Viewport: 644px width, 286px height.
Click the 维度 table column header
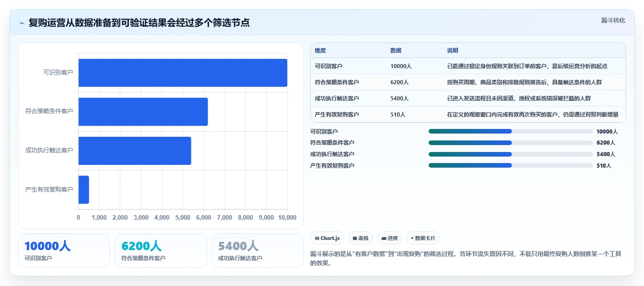320,51
